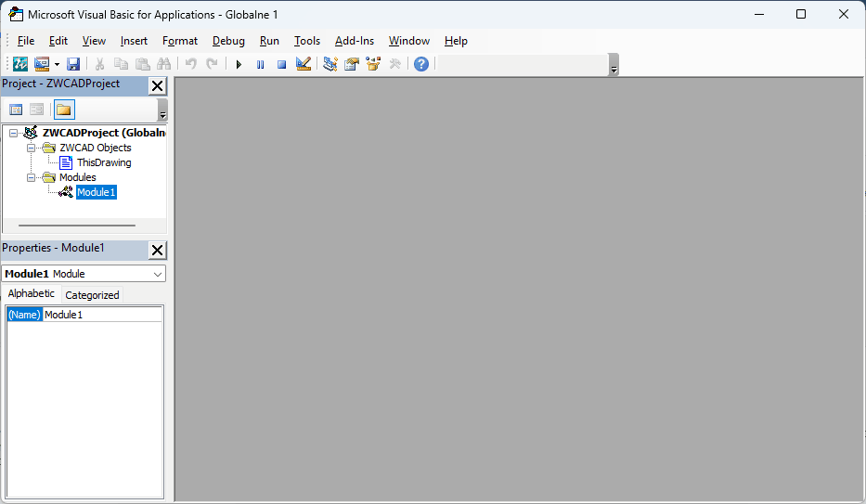
Task: Click the Undo arrow icon
Action: tap(190, 64)
